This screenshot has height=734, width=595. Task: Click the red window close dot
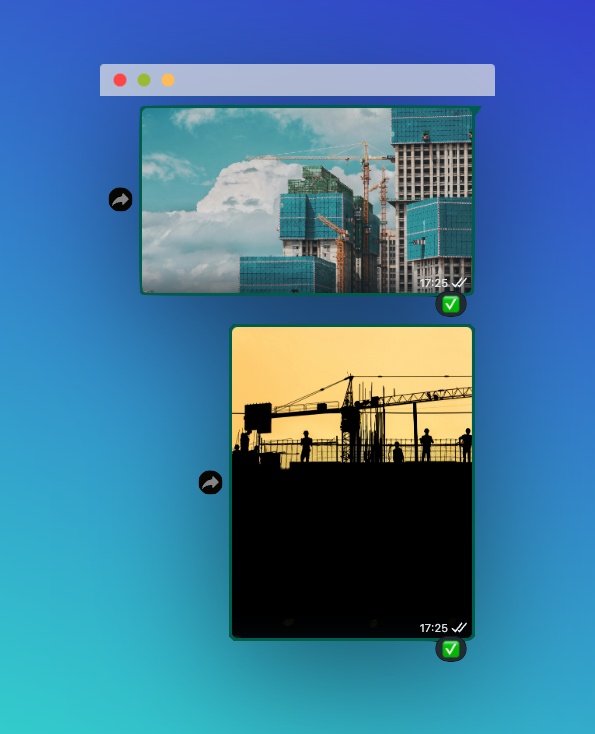coord(120,80)
